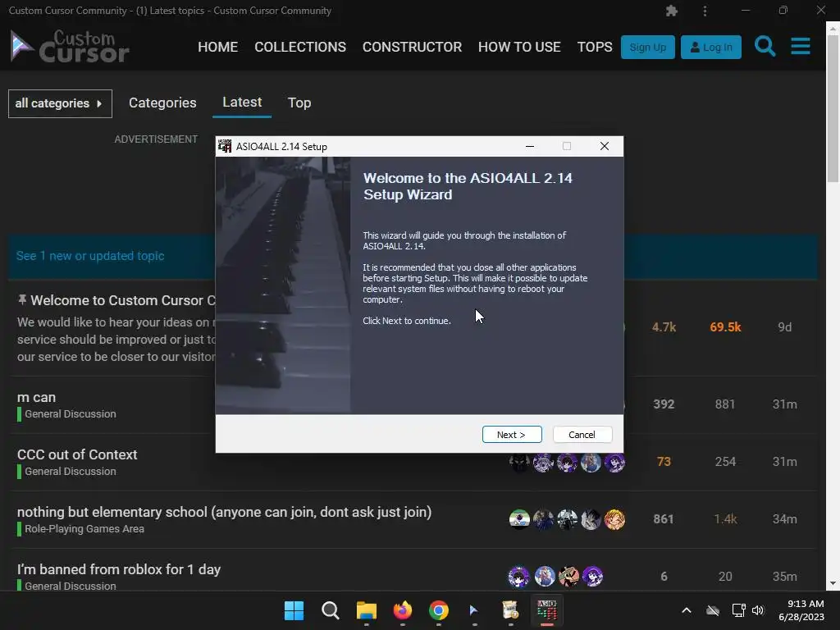Click the 4.7k replies count
Screen dimensions: 840x630
[x=664, y=326]
